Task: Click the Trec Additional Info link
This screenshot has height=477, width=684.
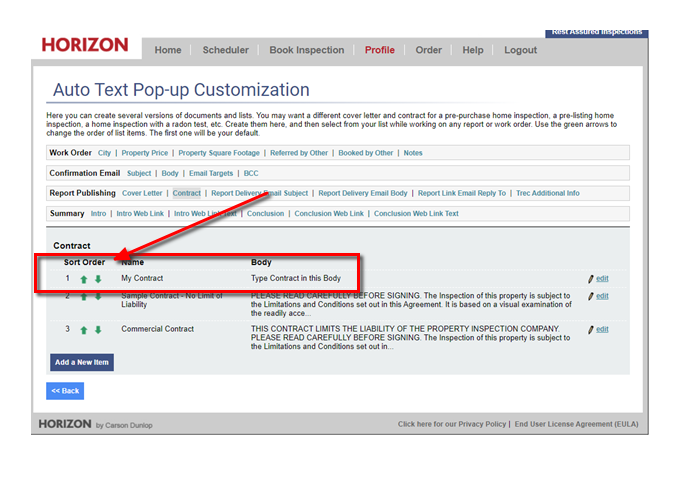Action: (547, 193)
